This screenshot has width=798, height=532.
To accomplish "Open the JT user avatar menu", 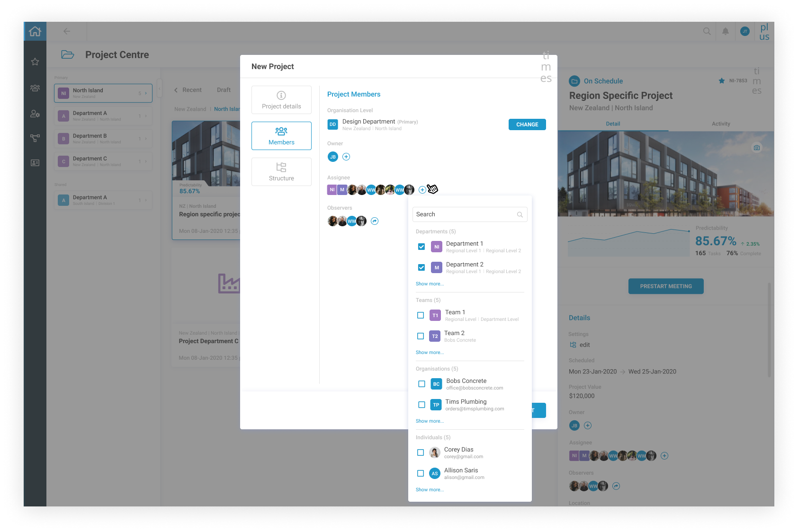I will click(x=745, y=31).
